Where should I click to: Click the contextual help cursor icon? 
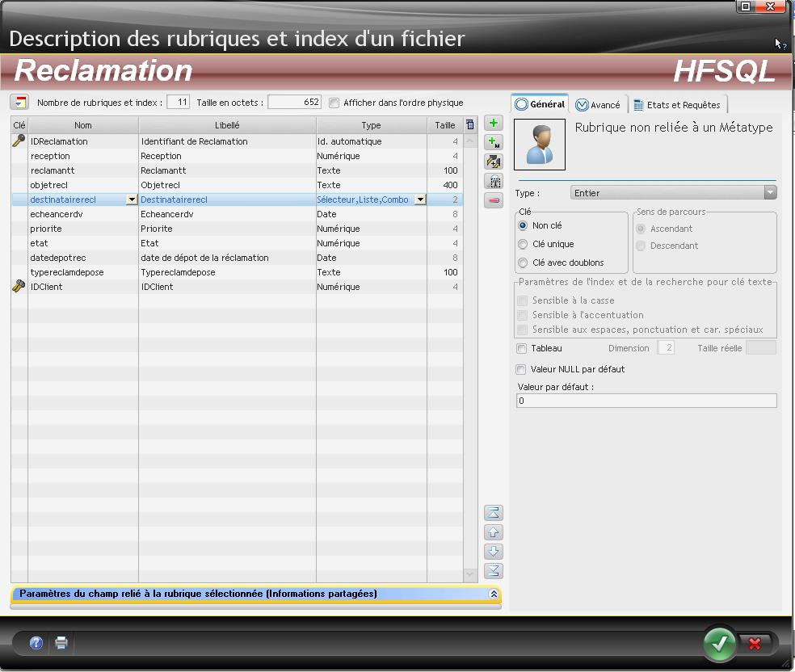point(780,44)
